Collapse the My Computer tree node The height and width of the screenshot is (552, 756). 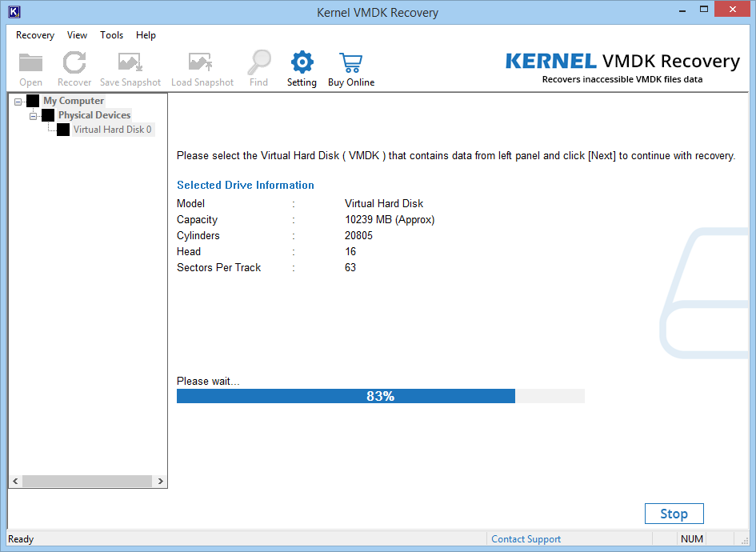coord(18,102)
